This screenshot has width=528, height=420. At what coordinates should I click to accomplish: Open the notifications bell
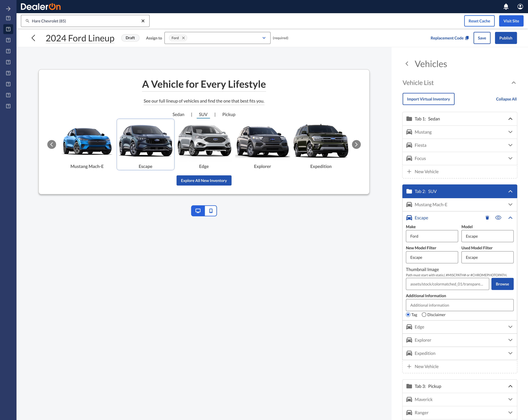(x=506, y=7)
